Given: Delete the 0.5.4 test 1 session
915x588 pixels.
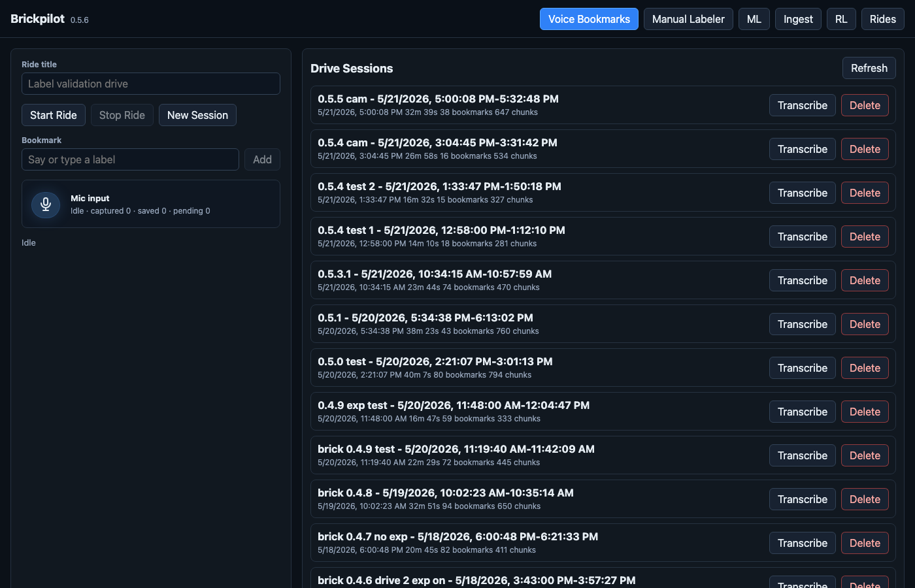Looking at the screenshot, I should coord(865,237).
